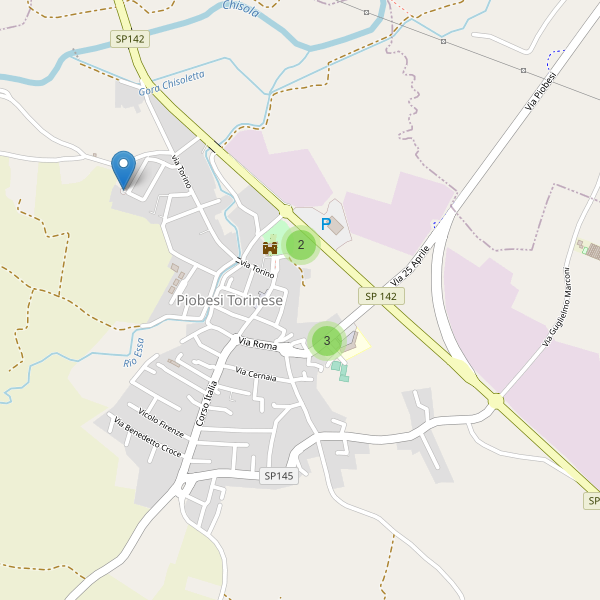Click the Via 25 Aprile label
Screen dimensions: 600x600
pyautogui.click(x=410, y=266)
